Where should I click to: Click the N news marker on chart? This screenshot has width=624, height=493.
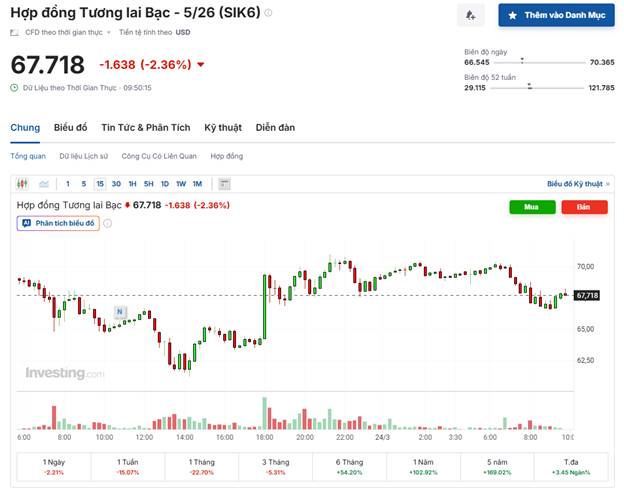pos(119,312)
